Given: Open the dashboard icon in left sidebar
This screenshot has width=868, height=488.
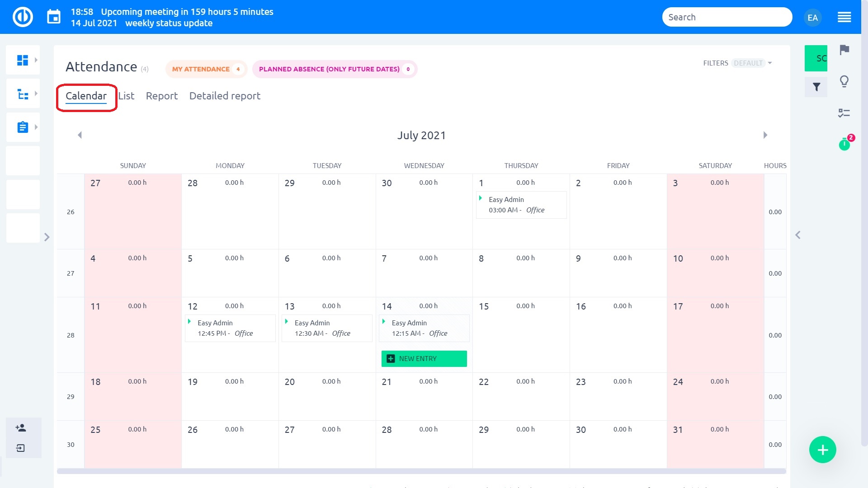Looking at the screenshot, I should (23, 60).
